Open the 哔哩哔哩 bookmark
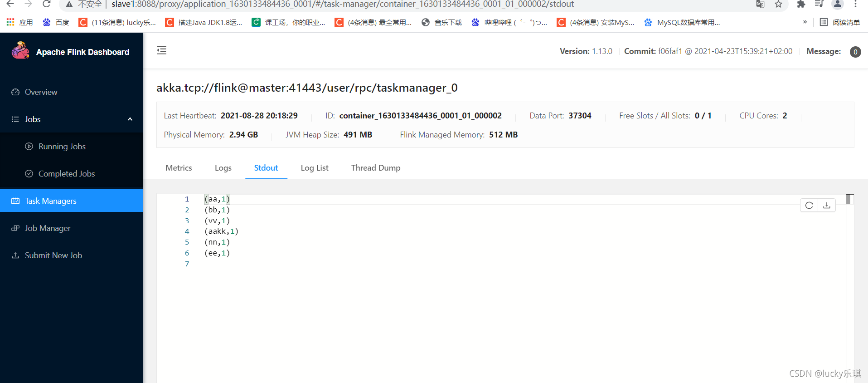The width and height of the screenshot is (868, 383). [x=509, y=22]
